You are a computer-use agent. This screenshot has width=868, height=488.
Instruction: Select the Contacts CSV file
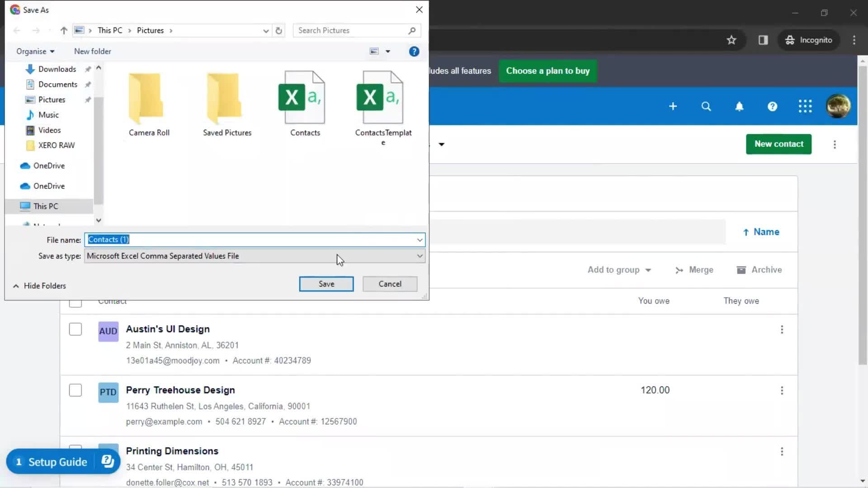click(305, 103)
